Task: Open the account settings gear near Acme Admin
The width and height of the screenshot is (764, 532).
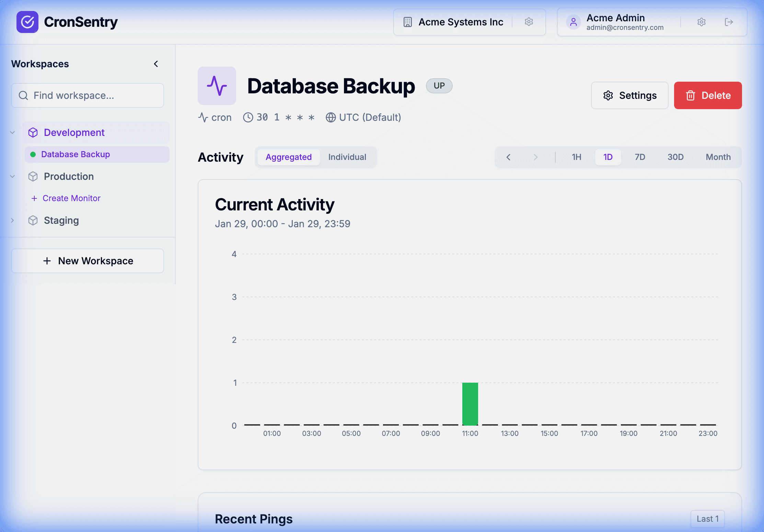Action: pos(701,22)
